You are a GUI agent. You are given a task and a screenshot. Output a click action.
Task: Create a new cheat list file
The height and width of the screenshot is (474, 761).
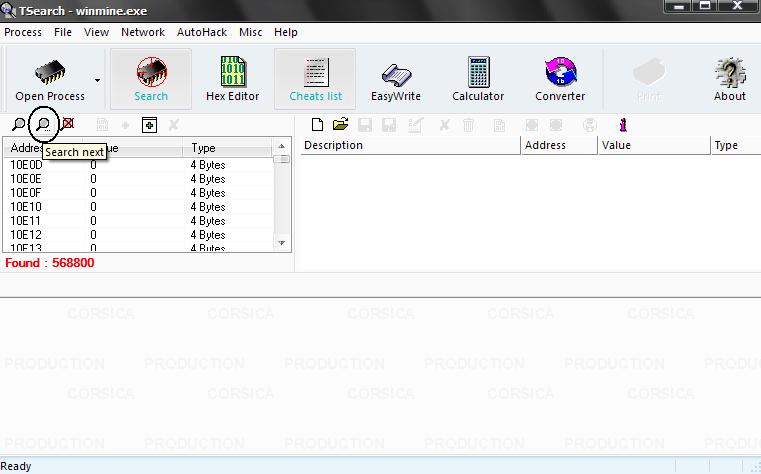click(317, 125)
